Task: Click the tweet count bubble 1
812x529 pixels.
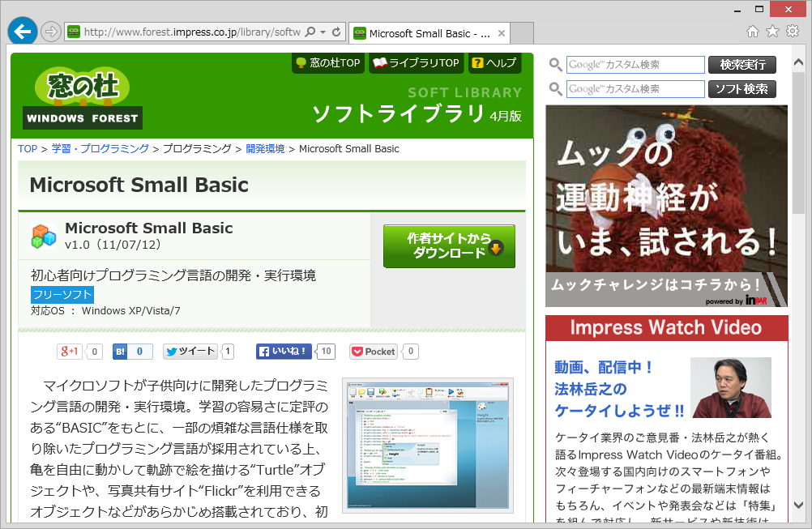Action: pos(228,352)
